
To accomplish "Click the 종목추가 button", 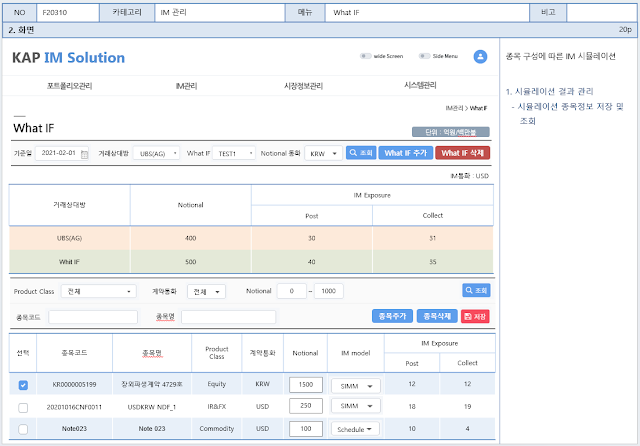I will tap(392, 316).
